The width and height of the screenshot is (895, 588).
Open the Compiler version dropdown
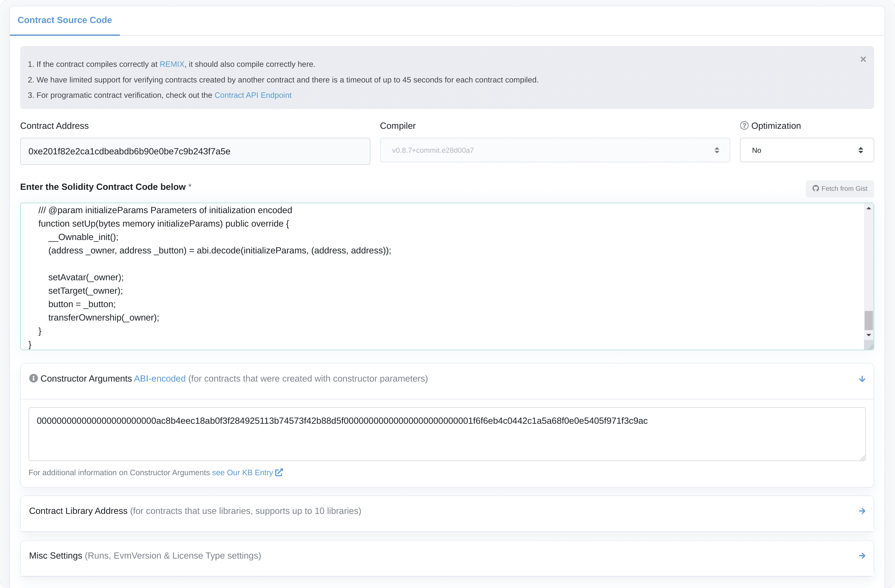pos(555,150)
